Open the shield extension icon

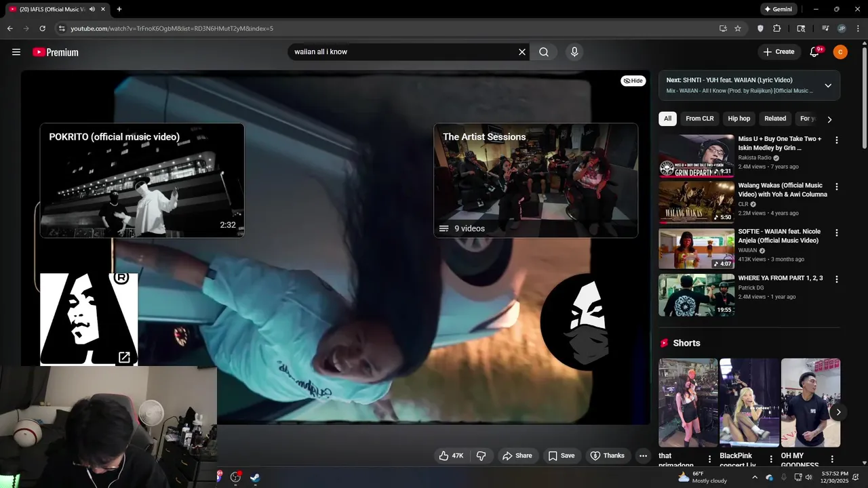(x=760, y=28)
